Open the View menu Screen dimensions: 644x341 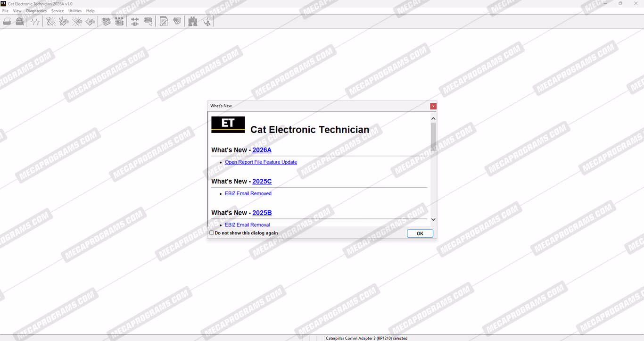[x=17, y=11]
